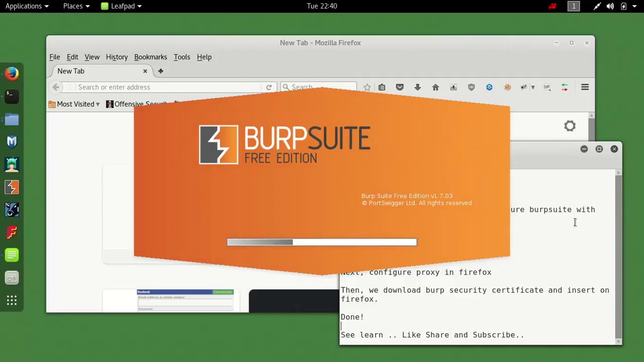This screenshot has width=644, height=362.
Task: Open the Firefox Edit menu
Action: click(x=72, y=57)
